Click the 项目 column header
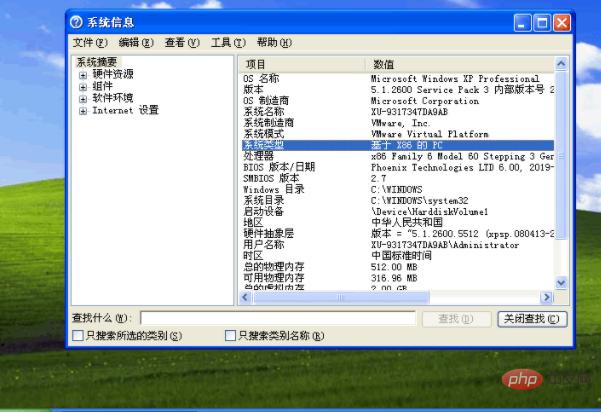 click(302, 64)
